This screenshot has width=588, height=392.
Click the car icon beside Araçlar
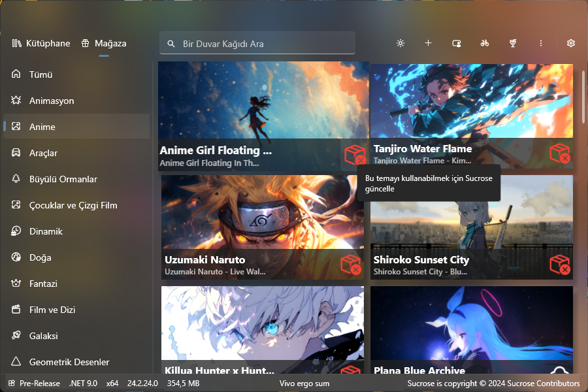pos(16,153)
